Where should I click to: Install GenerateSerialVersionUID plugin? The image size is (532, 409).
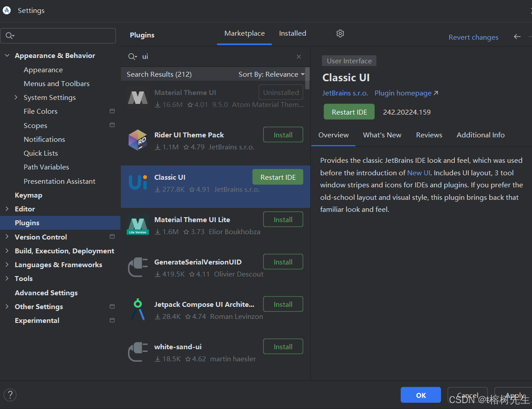pyautogui.click(x=283, y=262)
